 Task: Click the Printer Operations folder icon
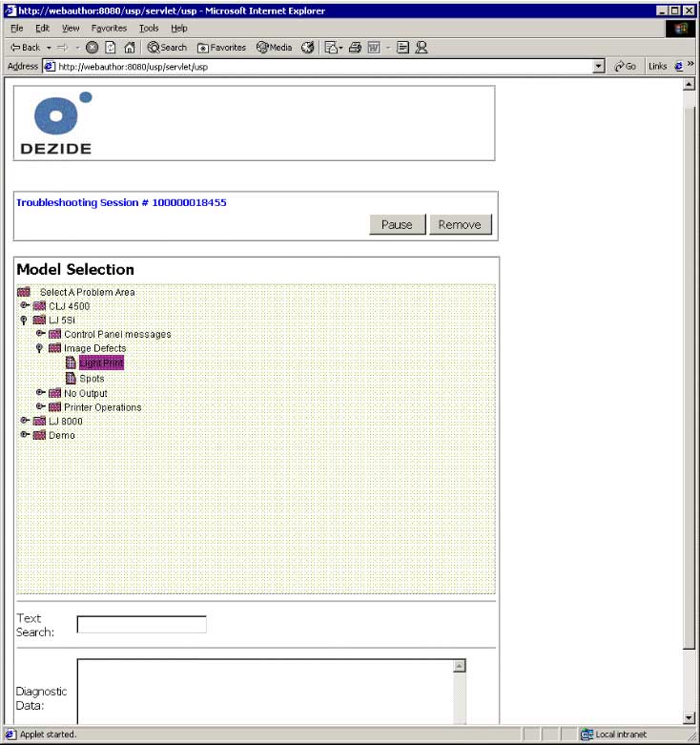pyautogui.click(x=55, y=407)
